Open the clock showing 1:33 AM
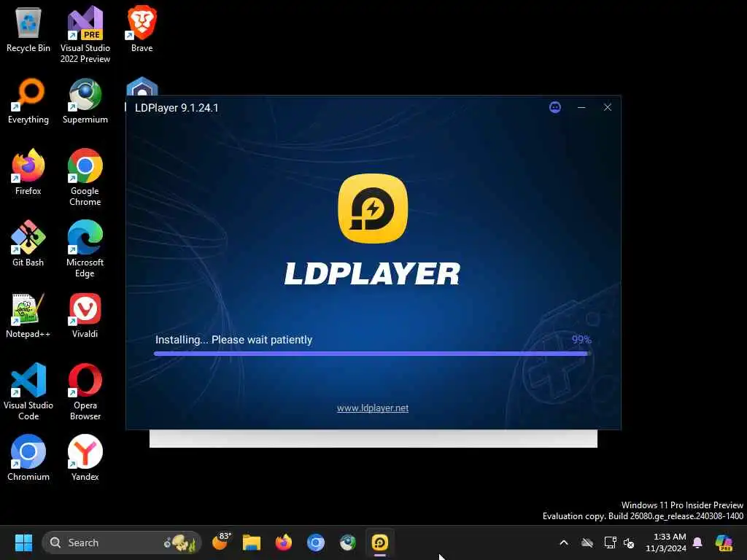The height and width of the screenshot is (560, 747). pyautogui.click(x=665, y=542)
